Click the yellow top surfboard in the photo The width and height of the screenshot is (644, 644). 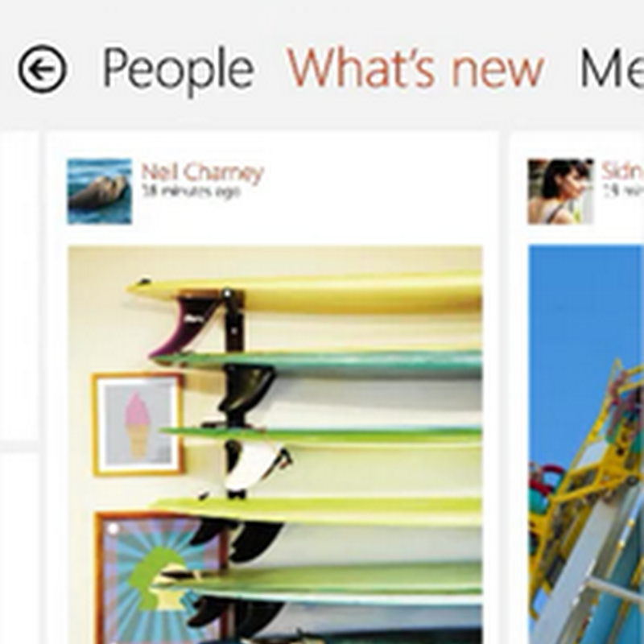point(305,291)
